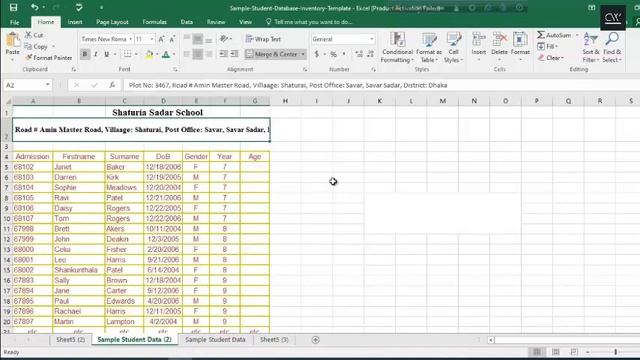
Task: Open Font dialog launcher
Action: tap(175, 70)
